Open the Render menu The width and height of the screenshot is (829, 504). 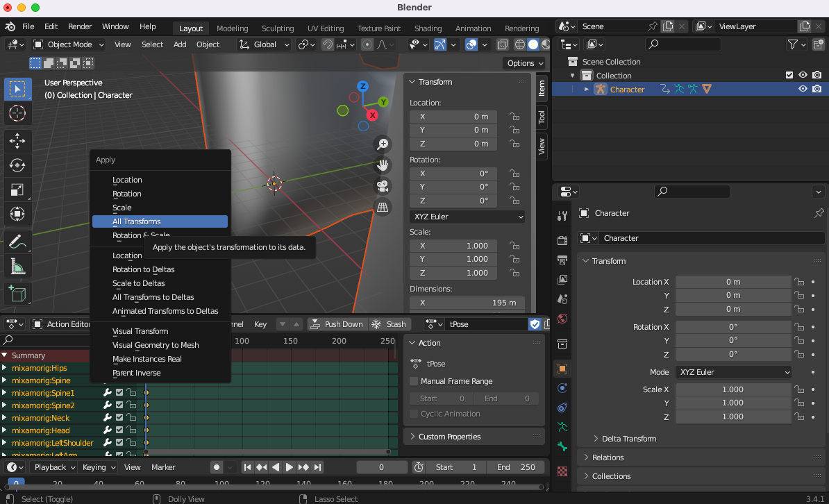80,26
